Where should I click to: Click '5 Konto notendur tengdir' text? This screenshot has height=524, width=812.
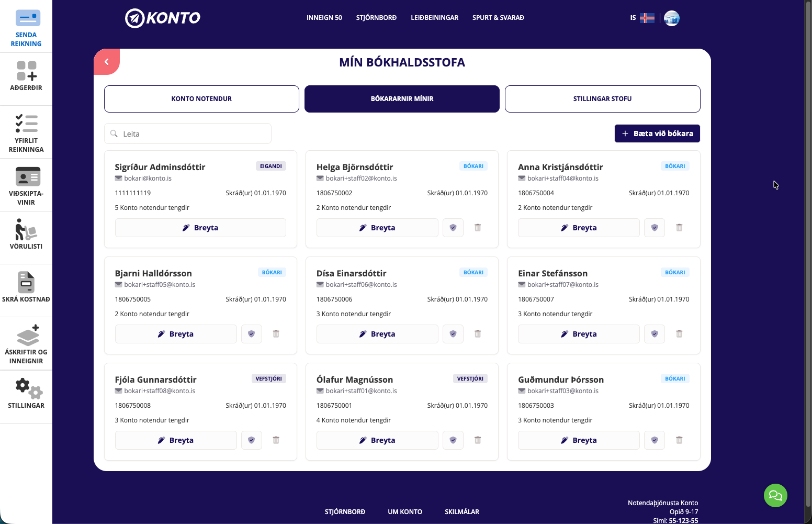tap(152, 208)
